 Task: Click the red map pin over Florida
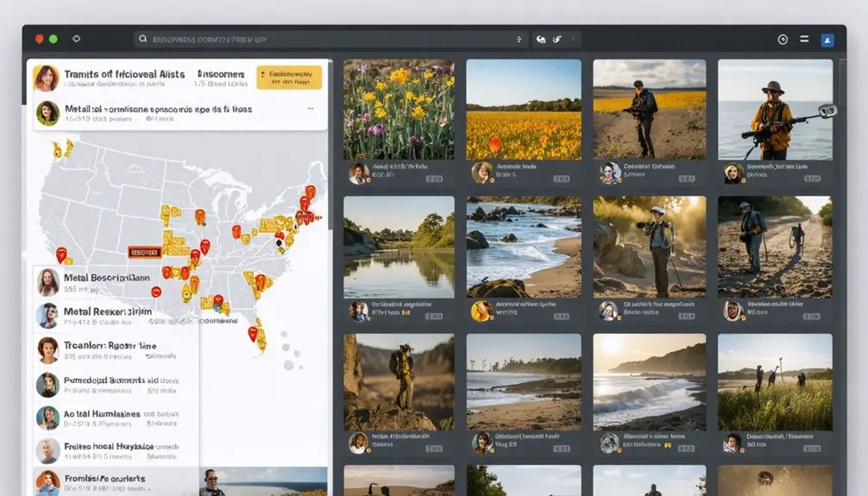coord(253,333)
